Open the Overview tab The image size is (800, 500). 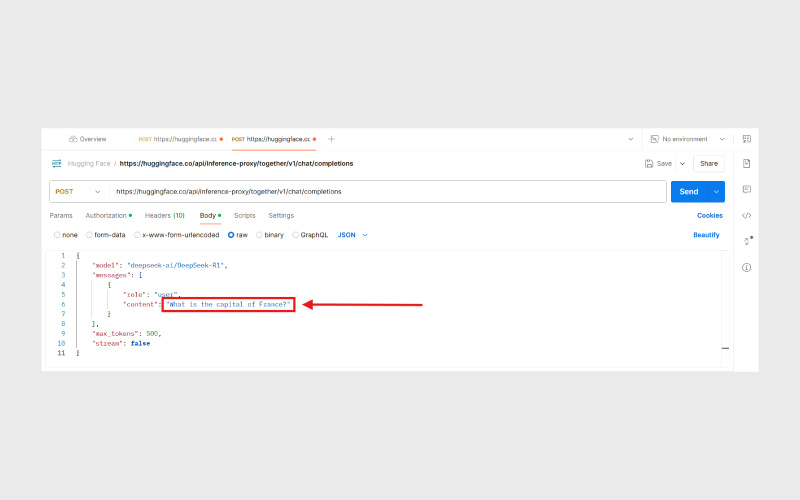(x=88, y=139)
